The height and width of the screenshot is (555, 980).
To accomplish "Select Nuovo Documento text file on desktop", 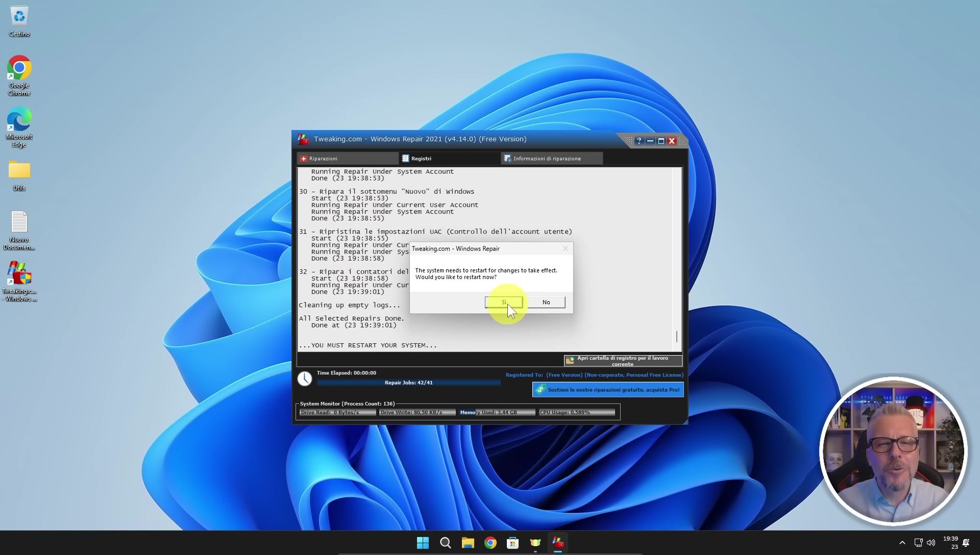I will 19,231.
